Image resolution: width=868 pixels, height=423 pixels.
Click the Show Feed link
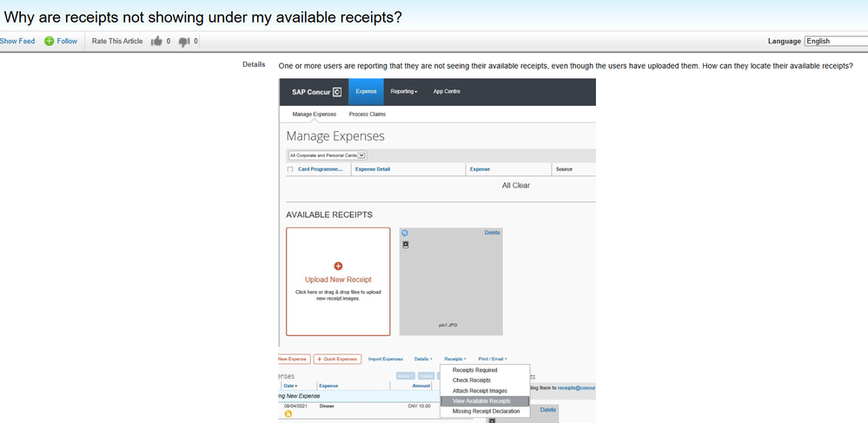17,41
